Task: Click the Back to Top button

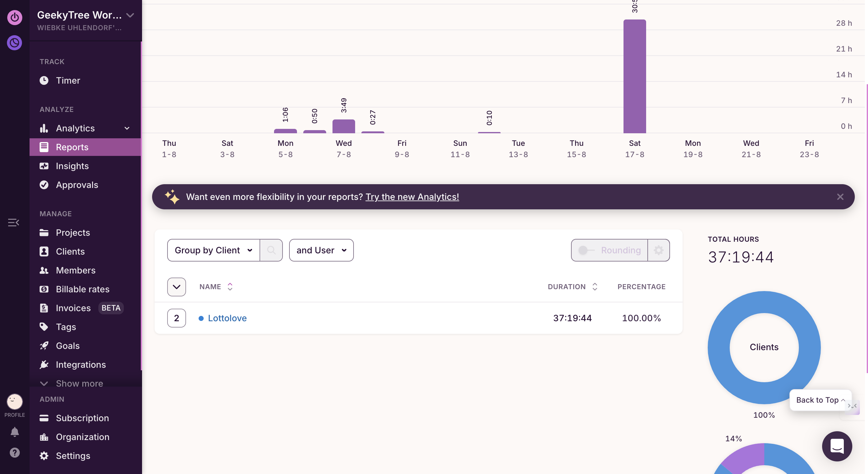Action: click(x=820, y=400)
